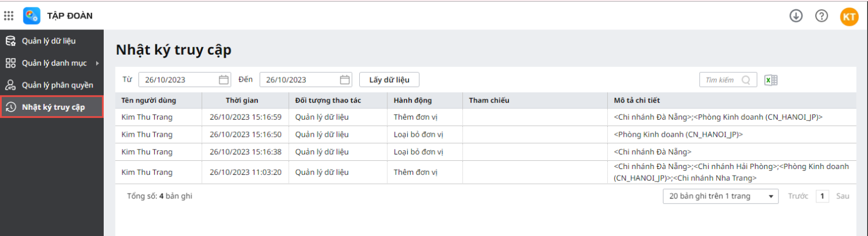Sort by the Thời gian column header
This screenshot has width=868, height=236.
click(x=241, y=100)
